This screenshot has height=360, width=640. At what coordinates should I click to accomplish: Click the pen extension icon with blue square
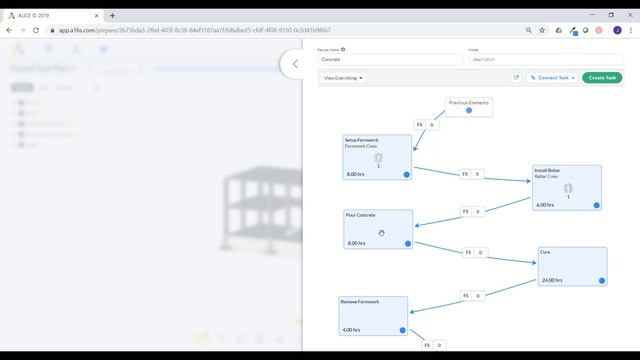point(573,31)
